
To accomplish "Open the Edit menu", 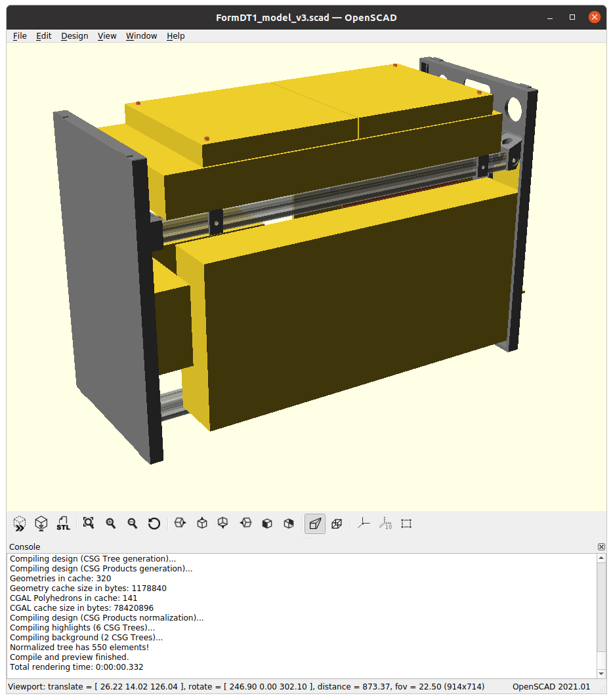I will 44,35.
